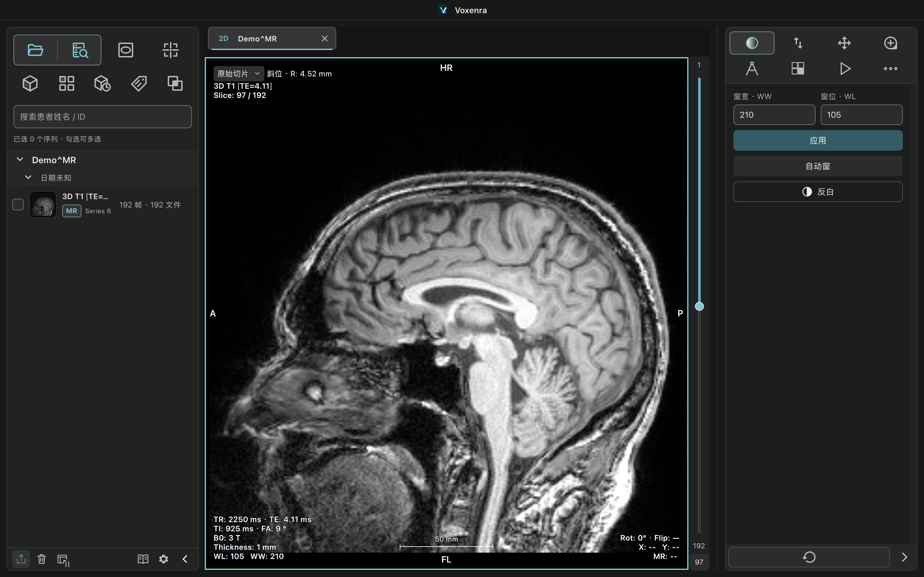Screen dimensions: 924x577
Task: Toggle the 反白 invert button
Action: [818, 192]
